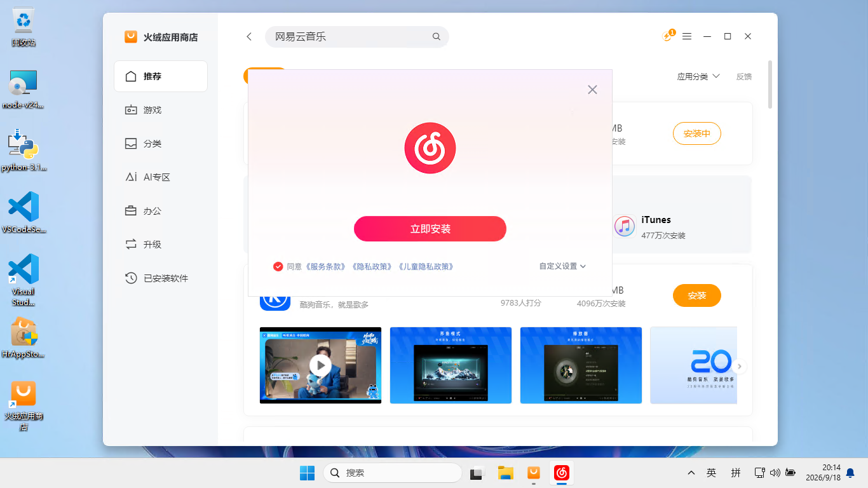Image resolution: width=868 pixels, height=488 pixels.
Task: Select the 分类 sidebar tab
Action: click(161, 144)
